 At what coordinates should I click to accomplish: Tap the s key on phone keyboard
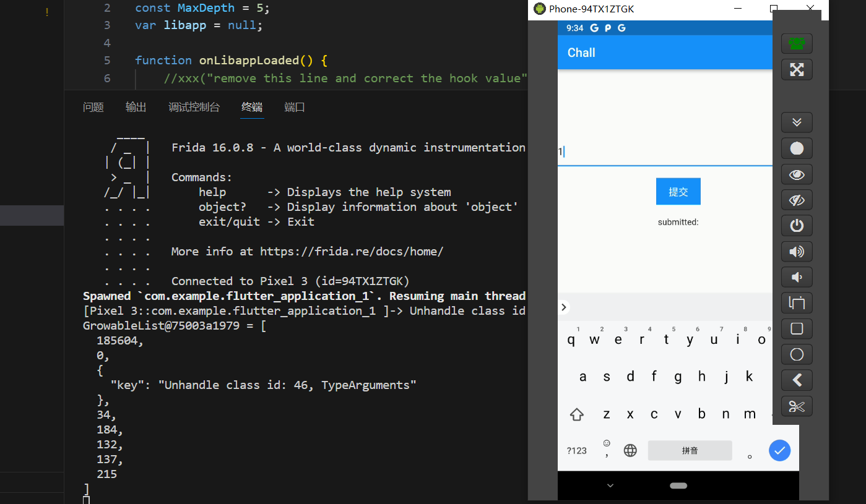click(x=607, y=377)
